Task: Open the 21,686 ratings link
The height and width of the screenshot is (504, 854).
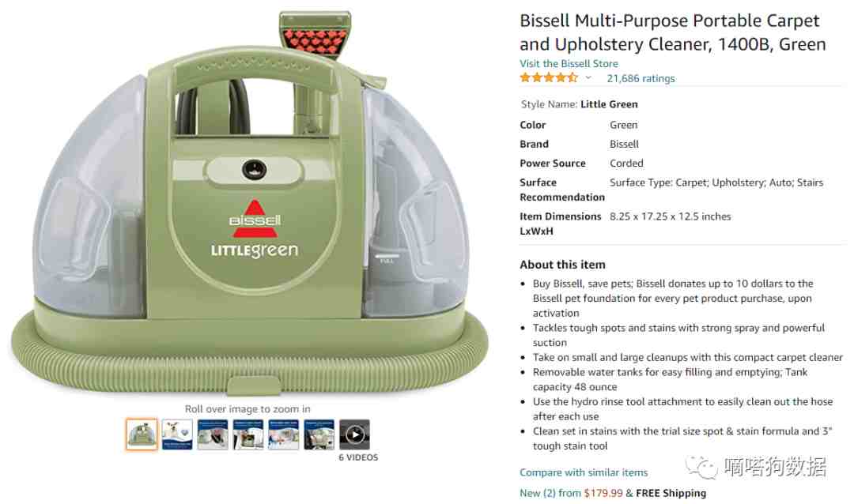Action: (x=640, y=78)
